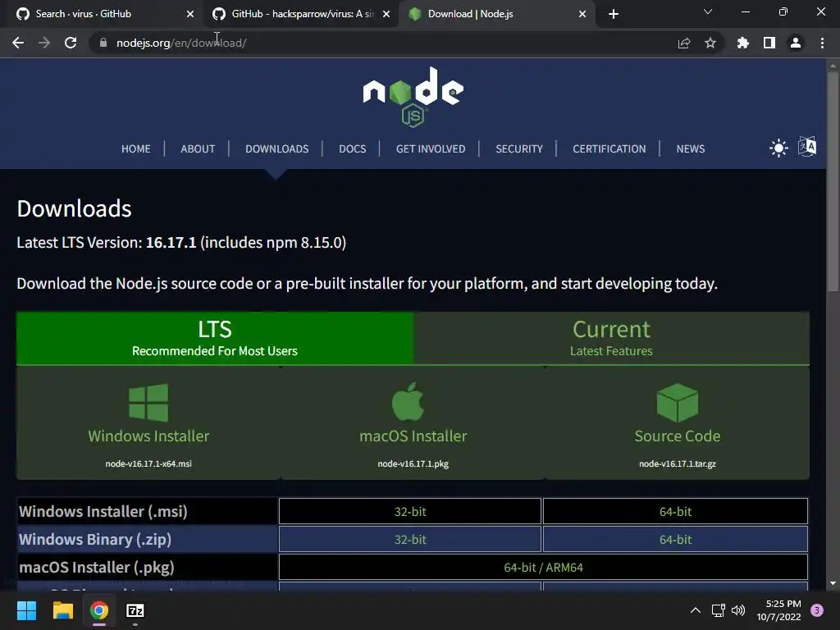This screenshot has height=630, width=840.
Task: Download node-v16.17.1.tar.gz source code
Action: [677, 422]
